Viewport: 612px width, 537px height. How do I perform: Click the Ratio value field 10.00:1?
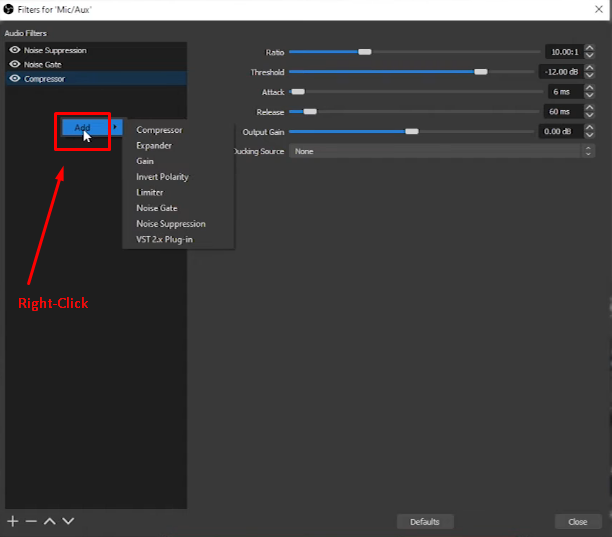pos(564,52)
